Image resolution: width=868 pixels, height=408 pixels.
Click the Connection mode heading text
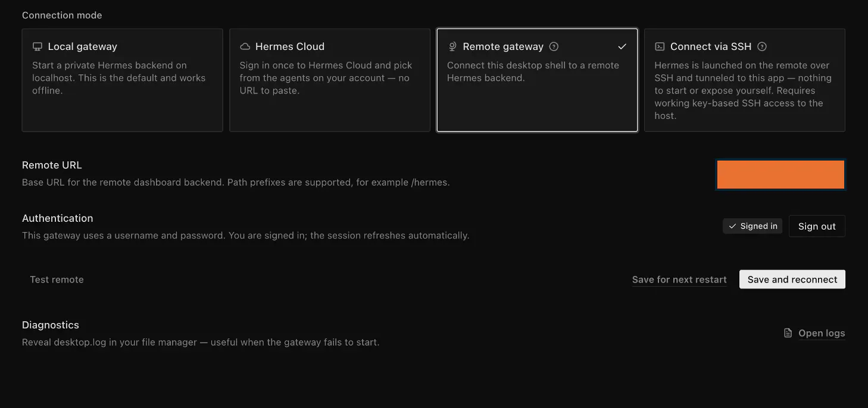pyautogui.click(x=62, y=15)
